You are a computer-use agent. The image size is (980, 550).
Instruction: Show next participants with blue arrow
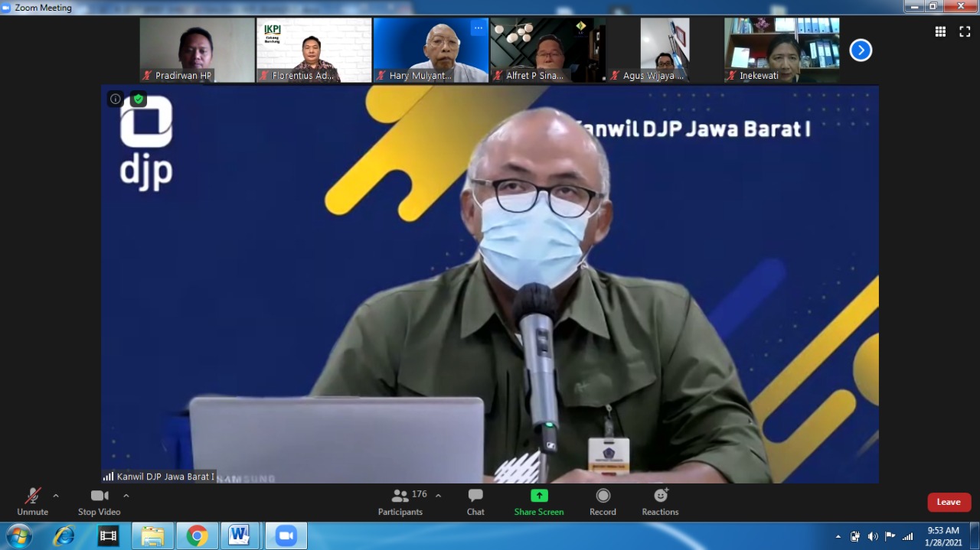tap(861, 50)
